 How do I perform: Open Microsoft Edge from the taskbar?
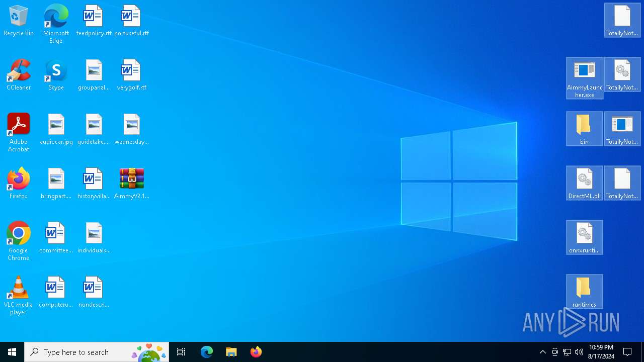(x=207, y=352)
